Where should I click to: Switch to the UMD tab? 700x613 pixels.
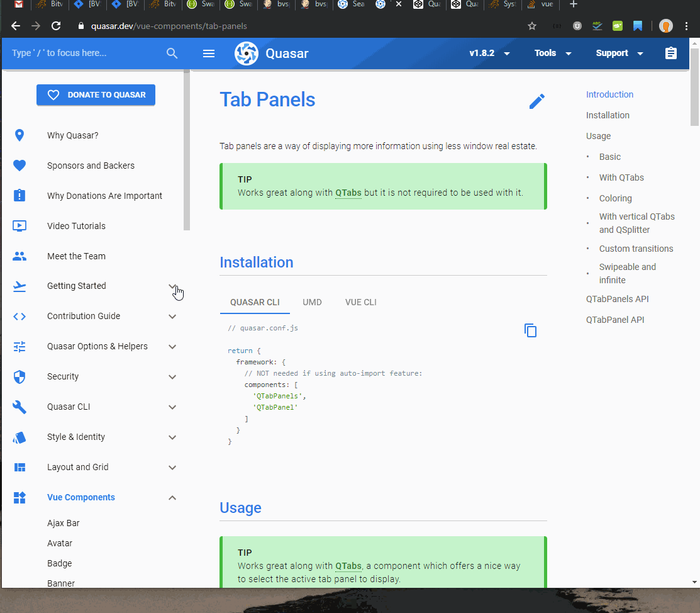312,303
